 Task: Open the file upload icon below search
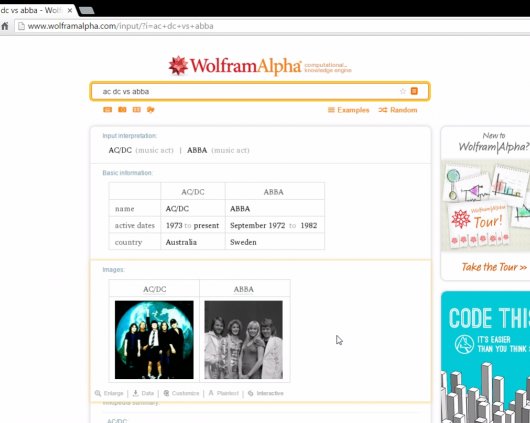151,110
